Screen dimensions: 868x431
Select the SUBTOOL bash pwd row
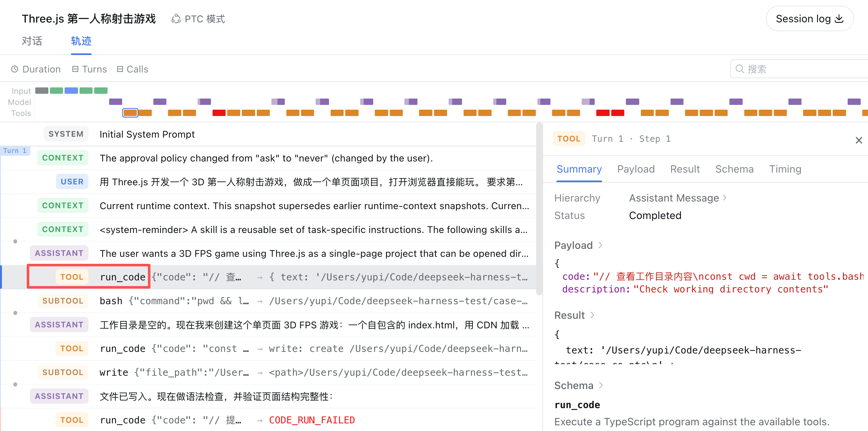(268, 301)
